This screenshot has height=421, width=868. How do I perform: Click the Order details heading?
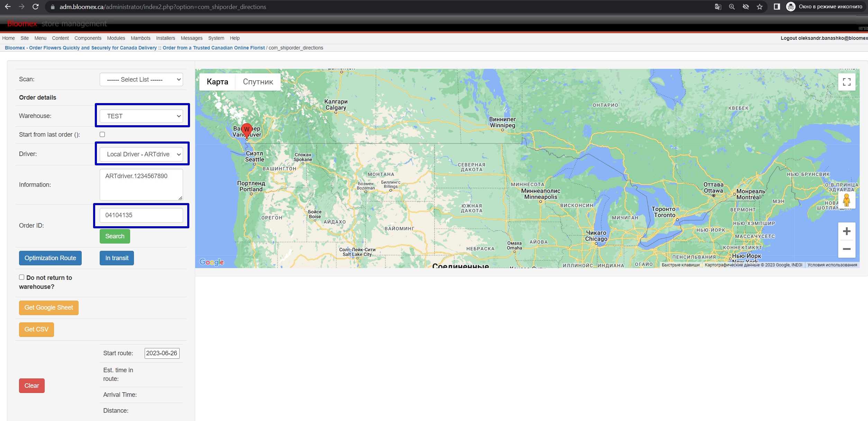[37, 98]
